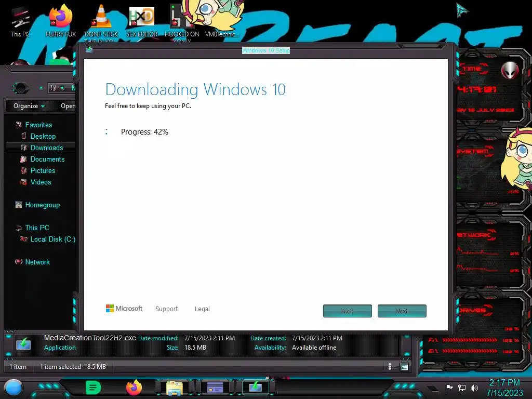Open File Explorer from the taskbar

click(x=175, y=388)
